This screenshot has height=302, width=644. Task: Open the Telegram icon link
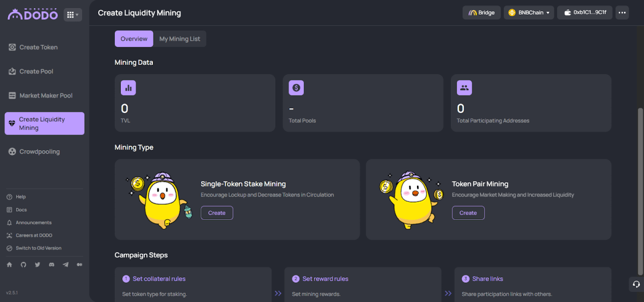click(x=65, y=264)
